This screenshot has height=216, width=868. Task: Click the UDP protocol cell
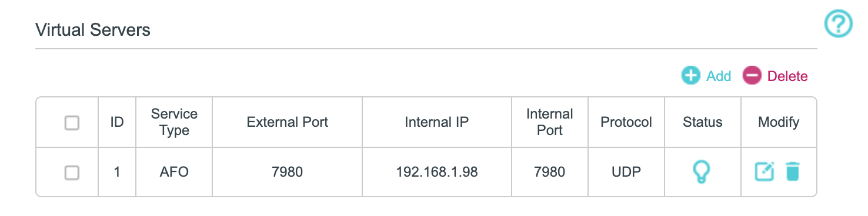[x=626, y=172]
